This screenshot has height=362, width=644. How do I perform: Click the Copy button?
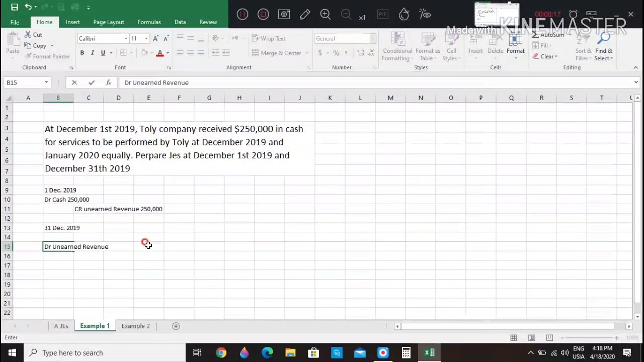pos(35,46)
